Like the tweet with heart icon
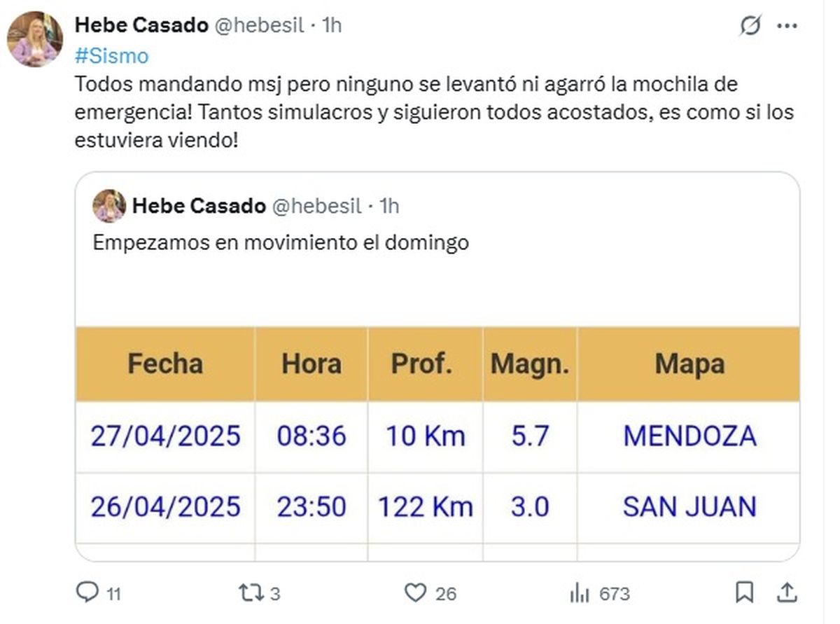Viewport: 840px width, 624px height. tap(416, 593)
